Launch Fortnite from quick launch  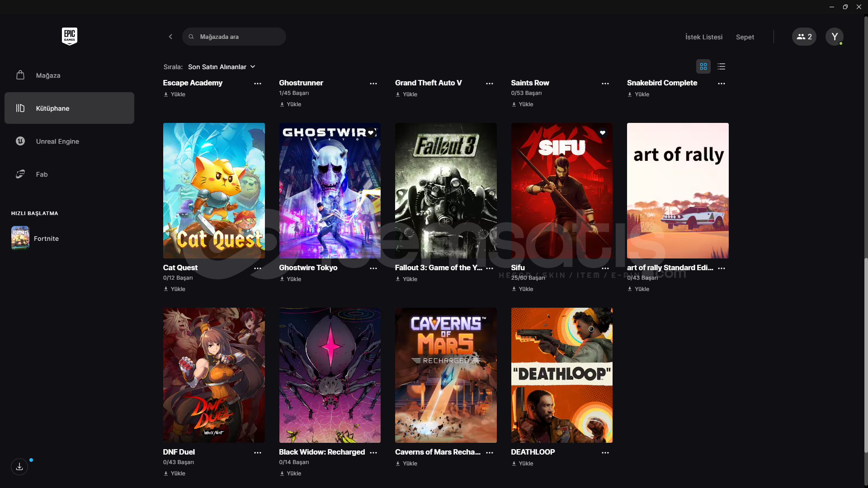[x=46, y=238]
